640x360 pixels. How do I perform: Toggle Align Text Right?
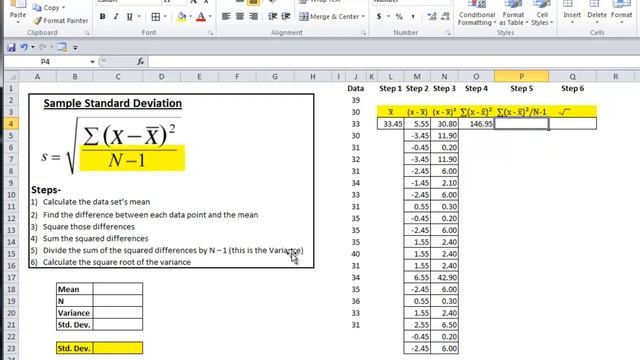253,16
